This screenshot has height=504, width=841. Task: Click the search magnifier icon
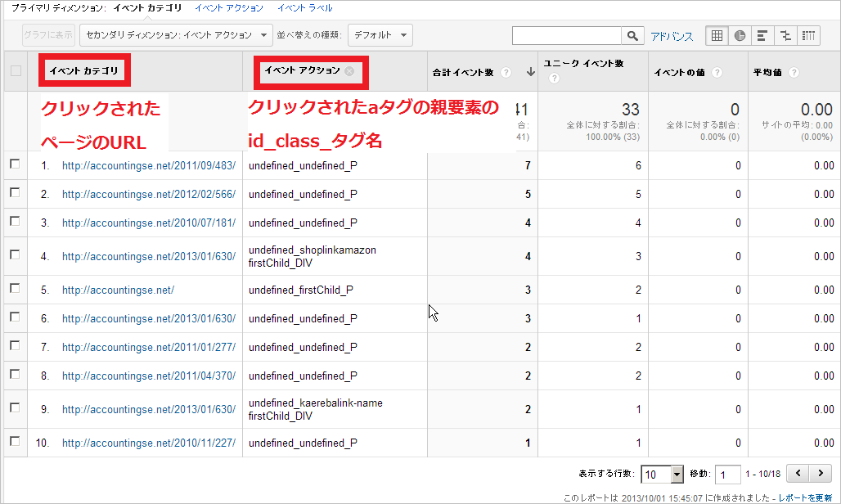point(632,36)
